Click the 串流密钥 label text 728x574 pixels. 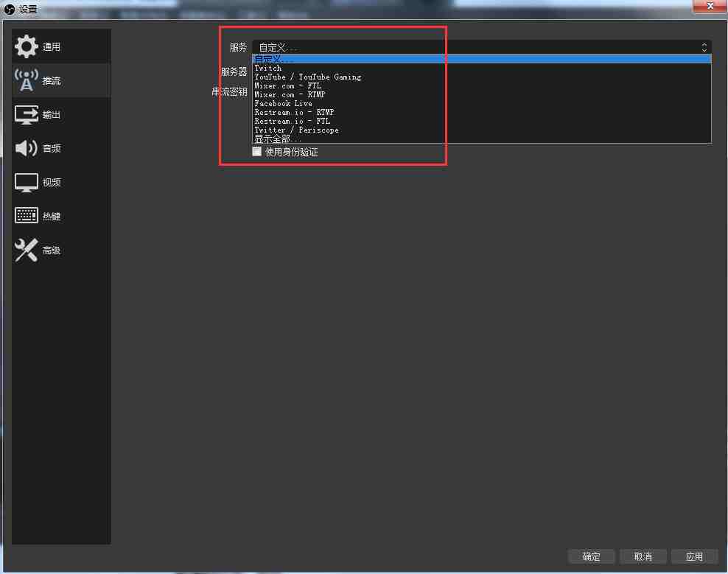tap(229, 91)
